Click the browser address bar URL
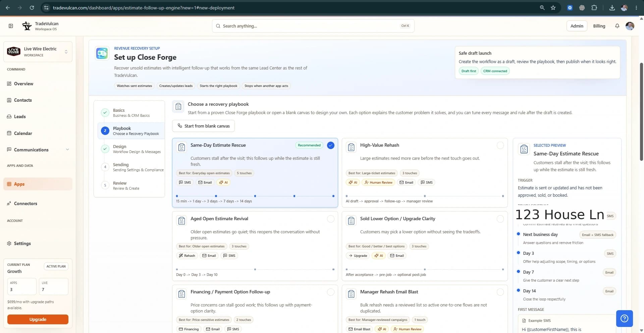The image size is (644, 333). (x=144, y=8)
